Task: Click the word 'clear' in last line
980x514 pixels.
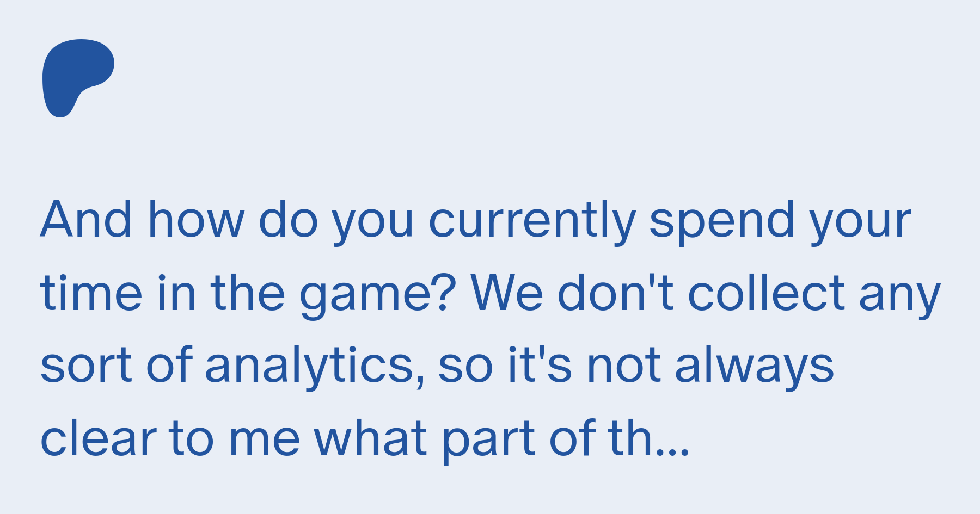Action: click(98, 437)
